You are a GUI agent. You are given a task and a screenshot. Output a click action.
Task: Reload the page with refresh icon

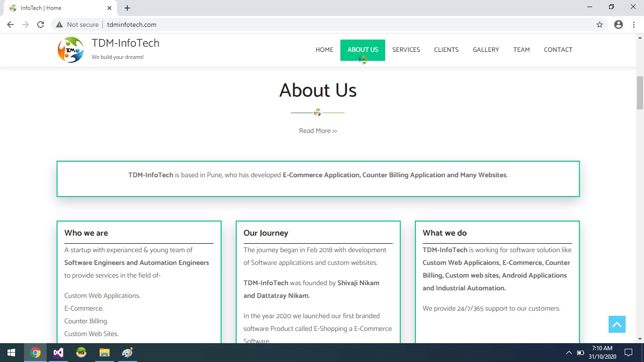coord(41,25)
